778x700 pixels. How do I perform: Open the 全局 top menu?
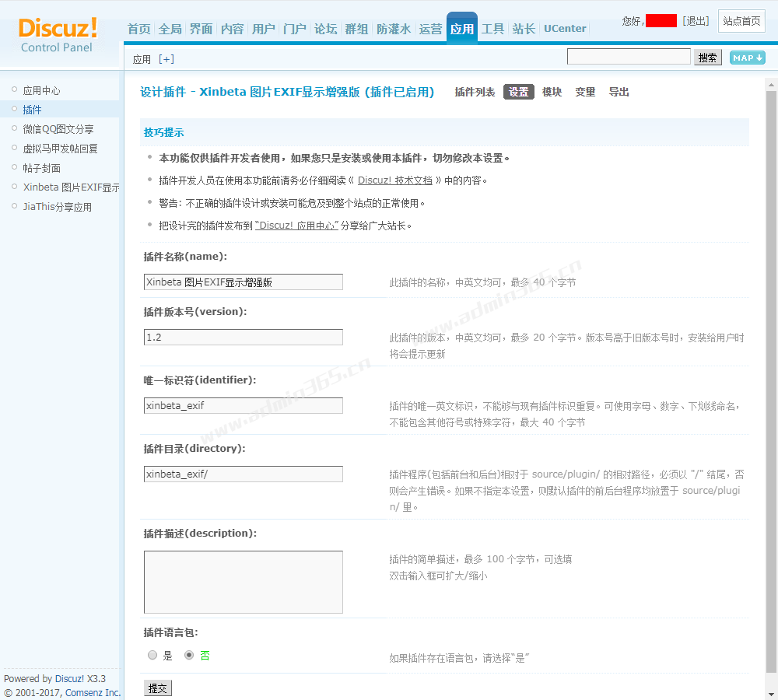tap(170, 29)
